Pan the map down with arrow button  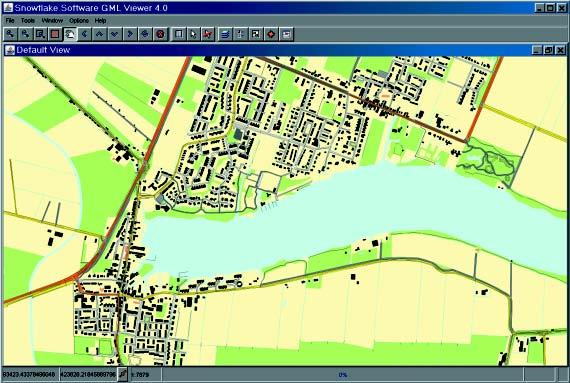115,34
